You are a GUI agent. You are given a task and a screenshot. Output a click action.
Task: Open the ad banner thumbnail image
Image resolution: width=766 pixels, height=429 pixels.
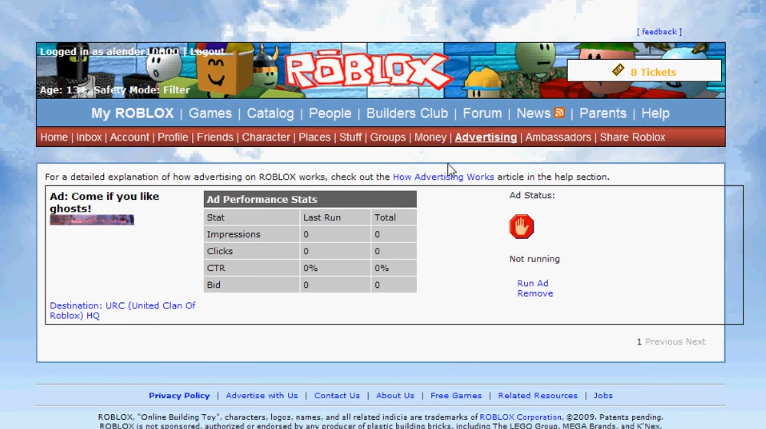92,220
